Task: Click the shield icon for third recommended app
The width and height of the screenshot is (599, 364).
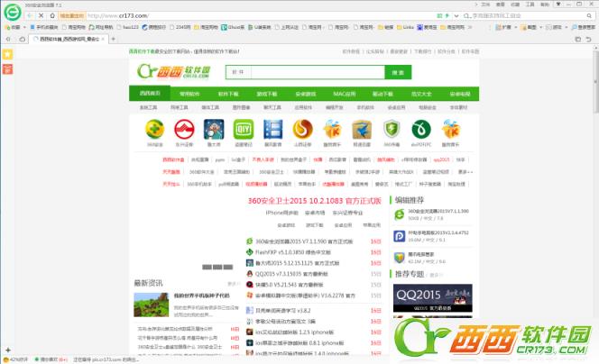Action: 400,258
